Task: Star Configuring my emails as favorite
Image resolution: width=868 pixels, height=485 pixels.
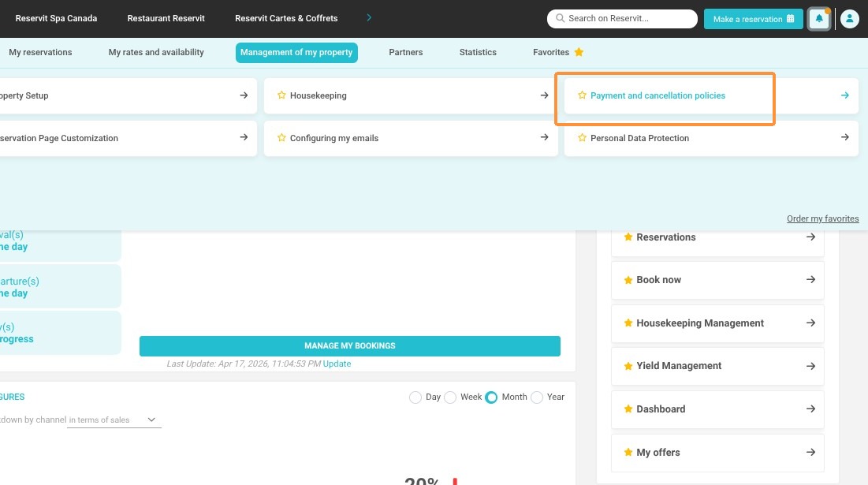Action: (281, 138)
